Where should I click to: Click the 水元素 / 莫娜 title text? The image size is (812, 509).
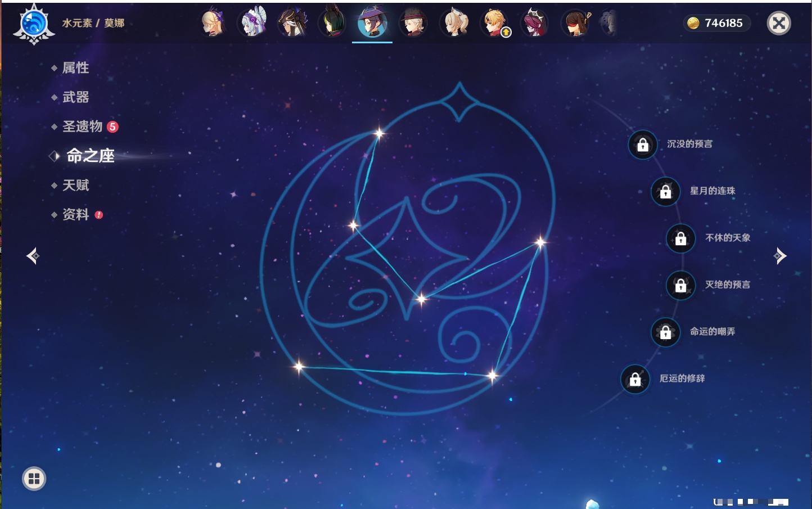(x=93, y=23)
